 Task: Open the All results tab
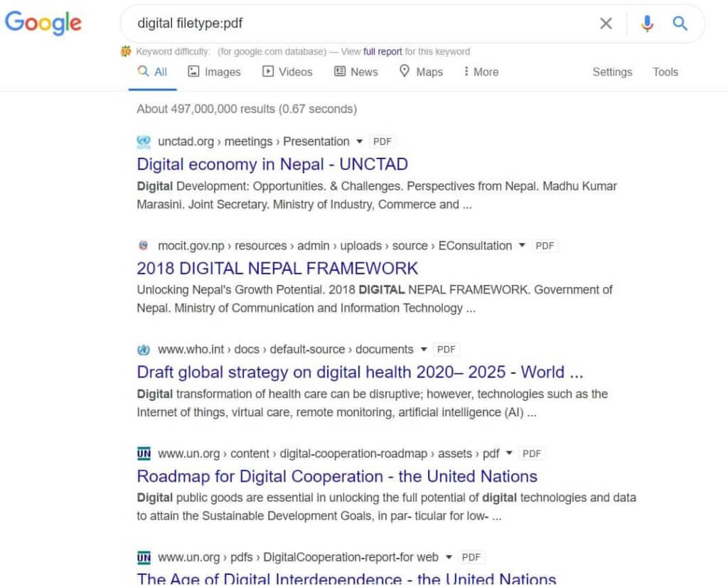[x=152, y=72]
